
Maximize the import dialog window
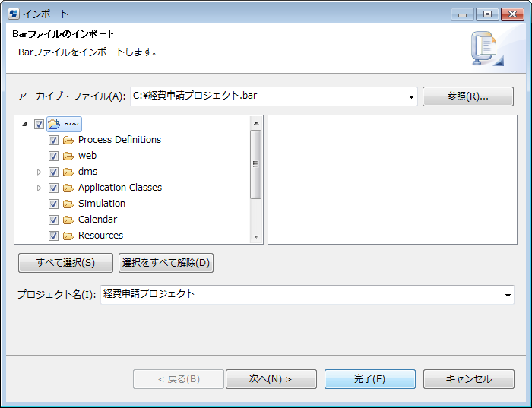point(487,14)
